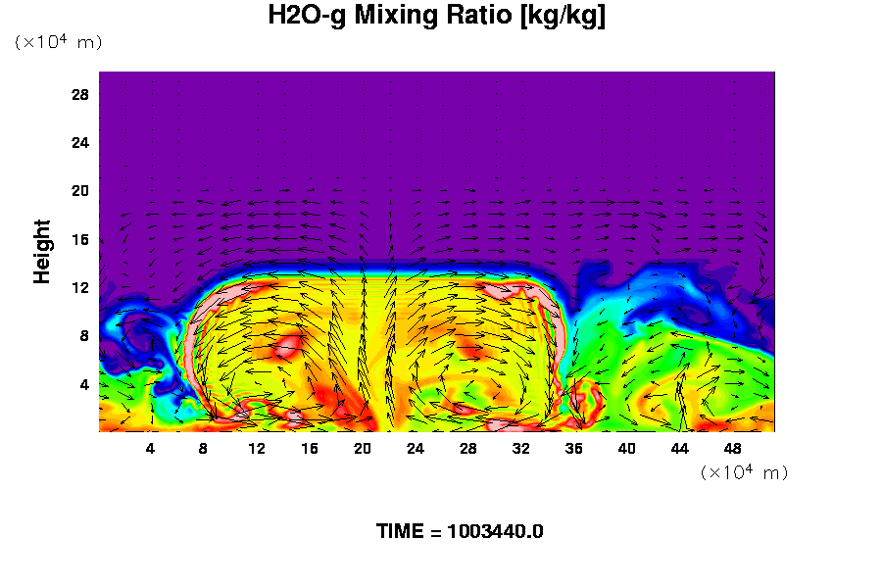The image size is (882, 588).
Task: Click the y-axis tick label '28'
Action: 80,94
